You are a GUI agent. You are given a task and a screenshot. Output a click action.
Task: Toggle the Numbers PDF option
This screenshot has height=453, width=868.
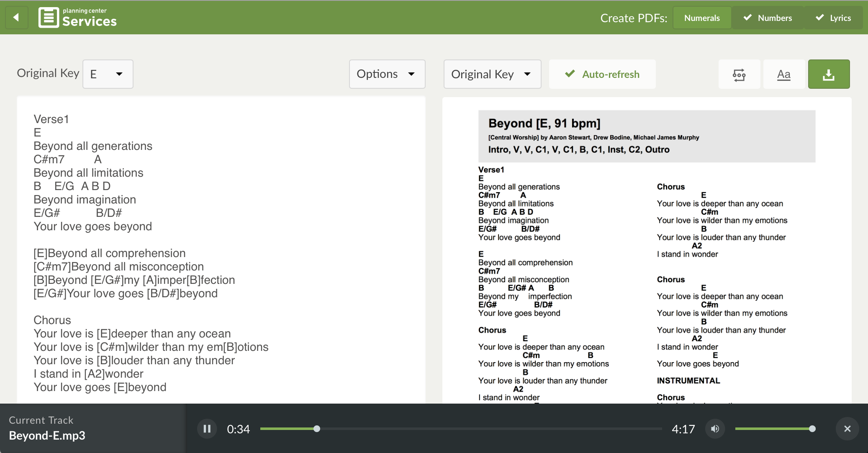pyautogui.click(x=768, y=18)
